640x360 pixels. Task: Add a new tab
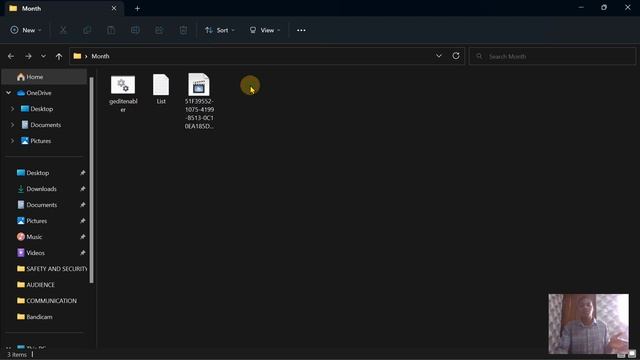[x=137, y=8]
